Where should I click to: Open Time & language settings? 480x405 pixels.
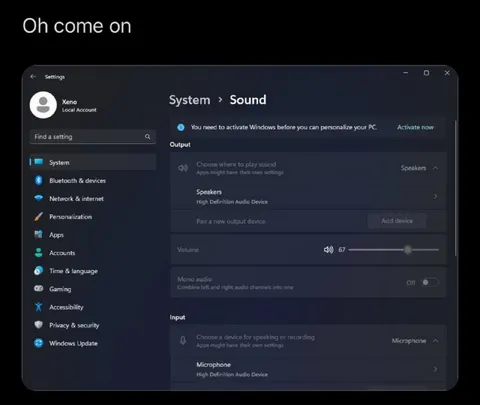(93, 271)
